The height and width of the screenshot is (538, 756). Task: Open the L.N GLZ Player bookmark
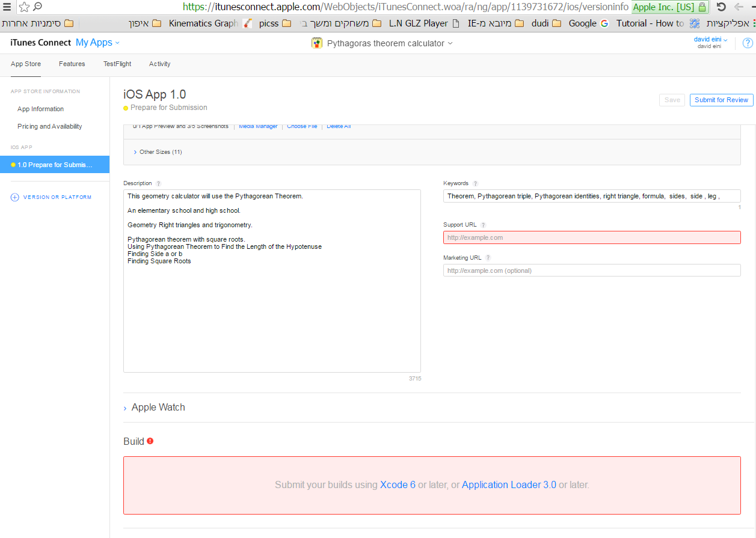424,23
